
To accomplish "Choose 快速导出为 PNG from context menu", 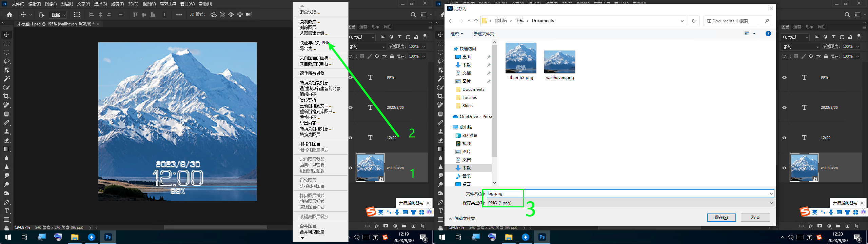I will pyautogui.click(x=314, y=43).
